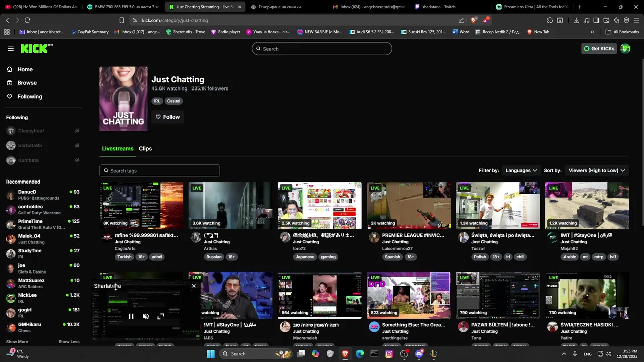Toggle notifications for barbata95 in Following

(77, 145)
